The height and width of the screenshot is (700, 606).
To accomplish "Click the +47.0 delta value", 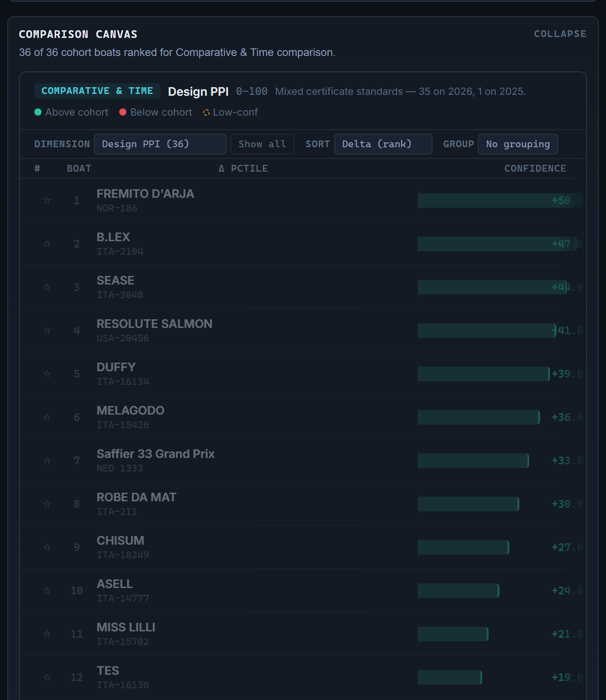I will coord(567,244).
